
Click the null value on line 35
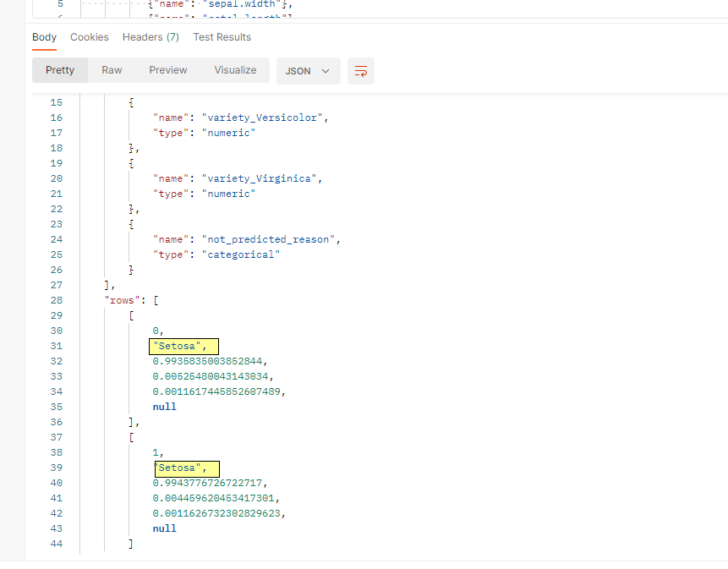pos(165,407)
